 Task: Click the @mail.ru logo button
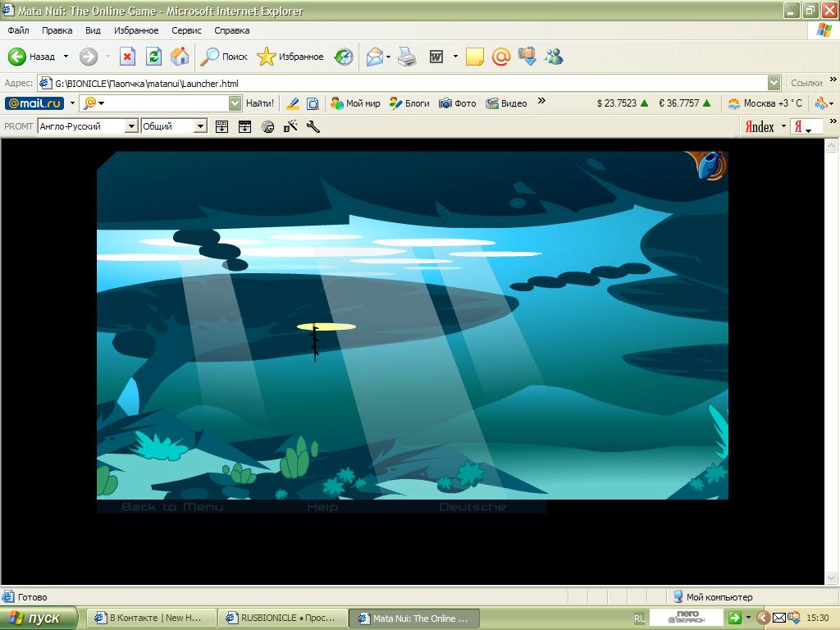(x=34, y=103)
